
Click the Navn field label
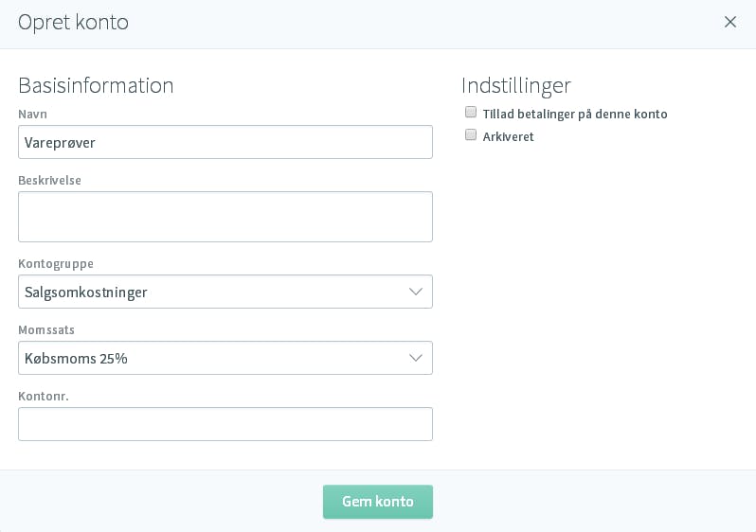pos(33,115)
